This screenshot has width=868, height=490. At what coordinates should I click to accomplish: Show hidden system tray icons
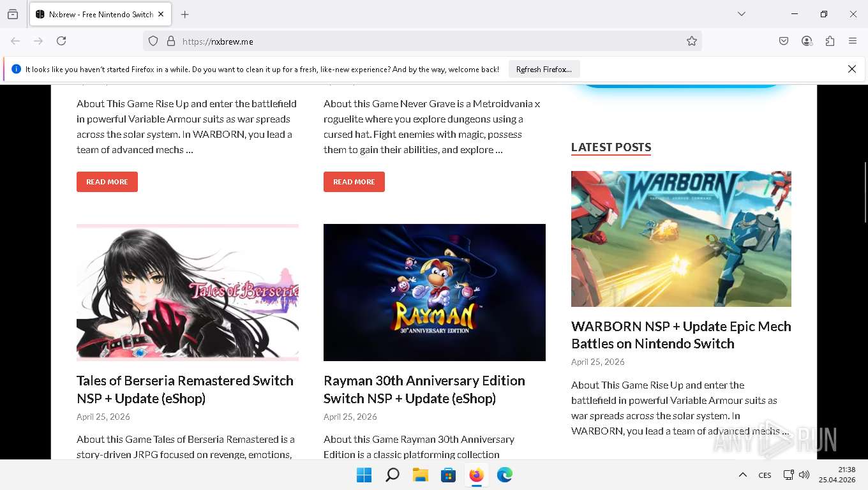[x=743, y=475]
